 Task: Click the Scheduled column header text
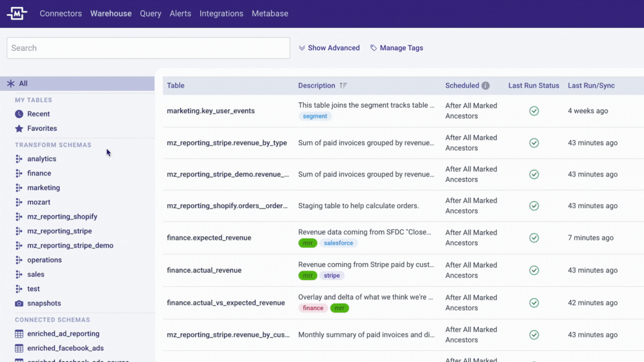click(x=462, y=85)
